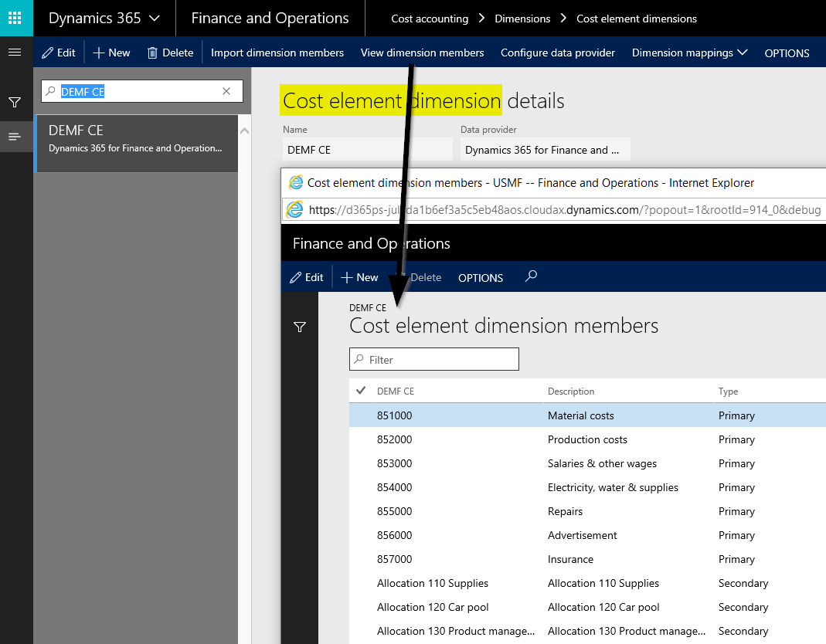Collapse list pane using scroll up chevron
This screenshot has height=644, width=826.
coord(245,131)
